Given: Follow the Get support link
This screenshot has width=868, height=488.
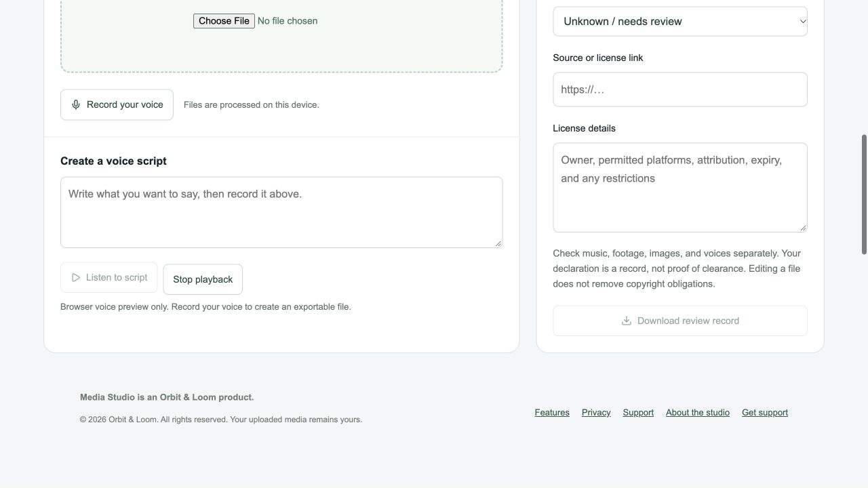Looking at the screenshot, I should [765, 413].
